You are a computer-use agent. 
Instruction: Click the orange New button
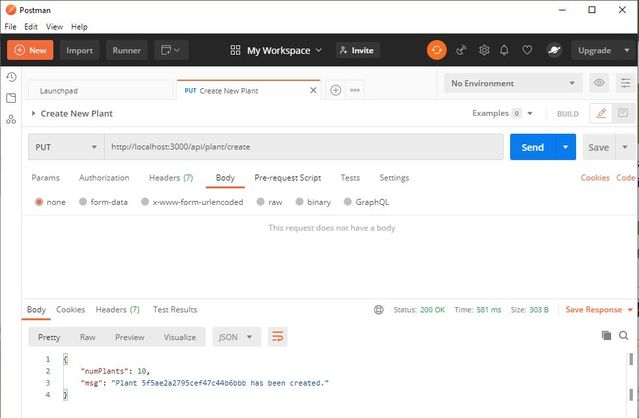[30, 50]
